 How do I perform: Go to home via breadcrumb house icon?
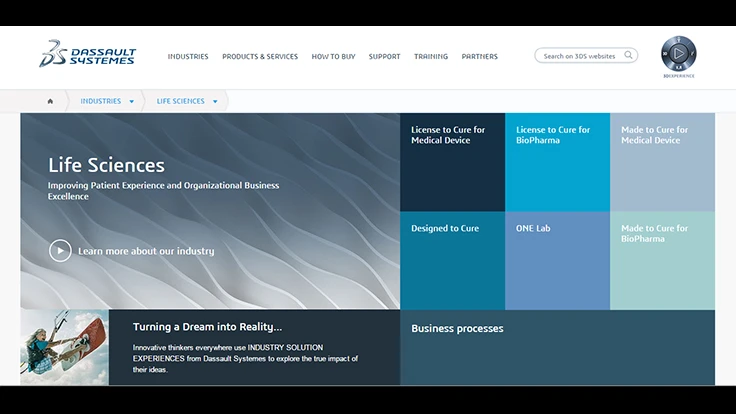pyautogui.click(x=50, y=101)
